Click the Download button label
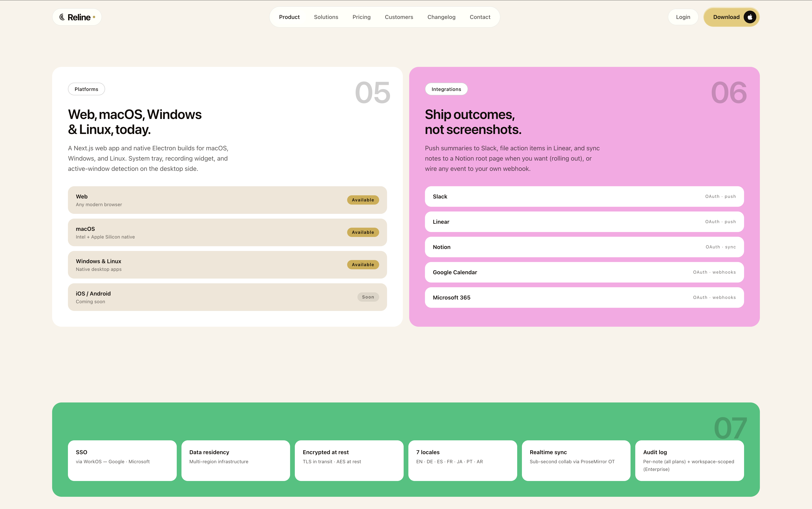The height and width of the screenshot is (509, 812). (726, 17)
